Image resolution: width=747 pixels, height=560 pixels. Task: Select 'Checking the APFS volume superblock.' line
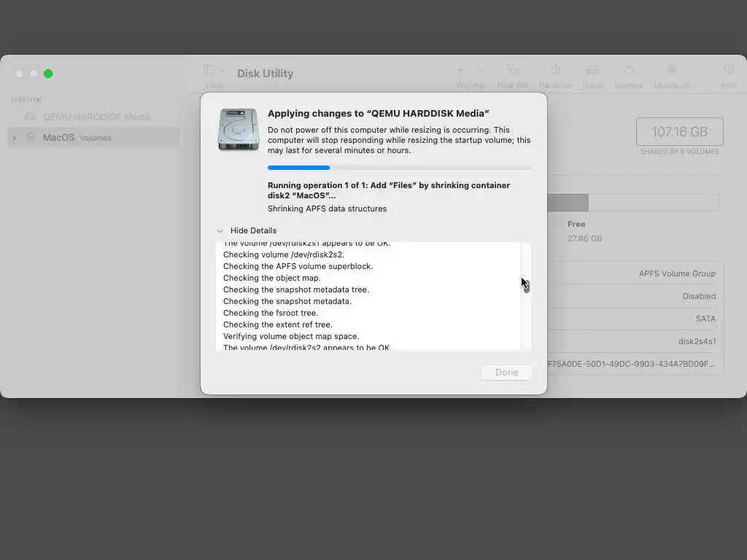[x=298, y=266]
